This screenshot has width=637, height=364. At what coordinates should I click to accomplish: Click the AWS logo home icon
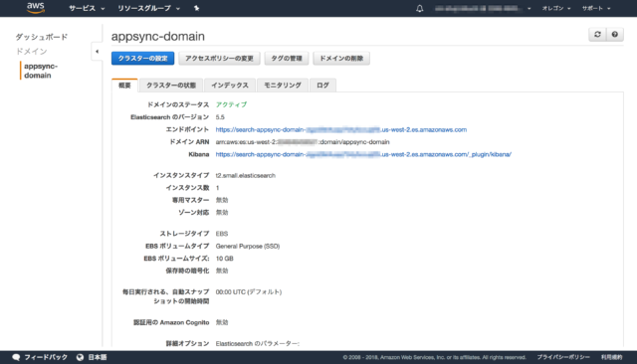pyautogui.click(x=36, y=8)
